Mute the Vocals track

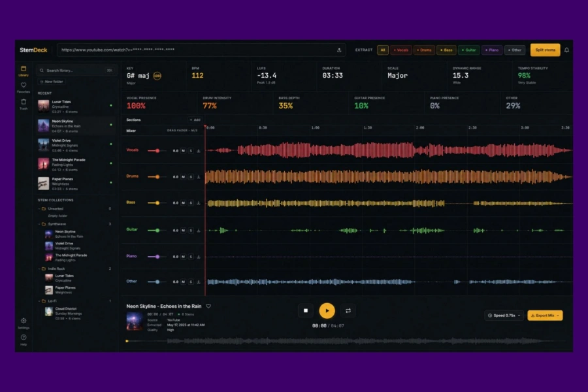tap(183, 151)
